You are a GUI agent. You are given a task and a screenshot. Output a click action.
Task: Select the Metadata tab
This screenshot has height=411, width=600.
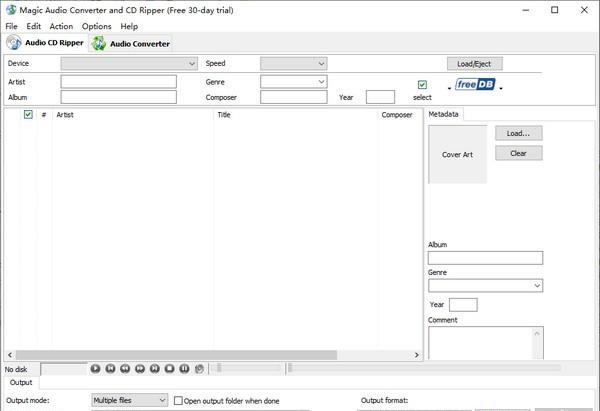(443, 114)
